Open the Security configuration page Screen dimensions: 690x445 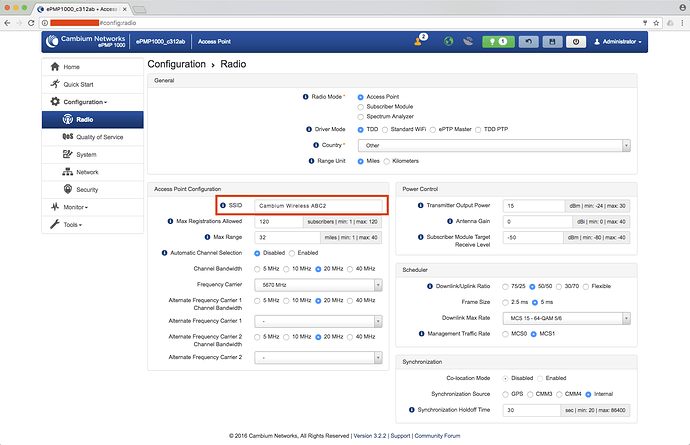pos(93,190)
